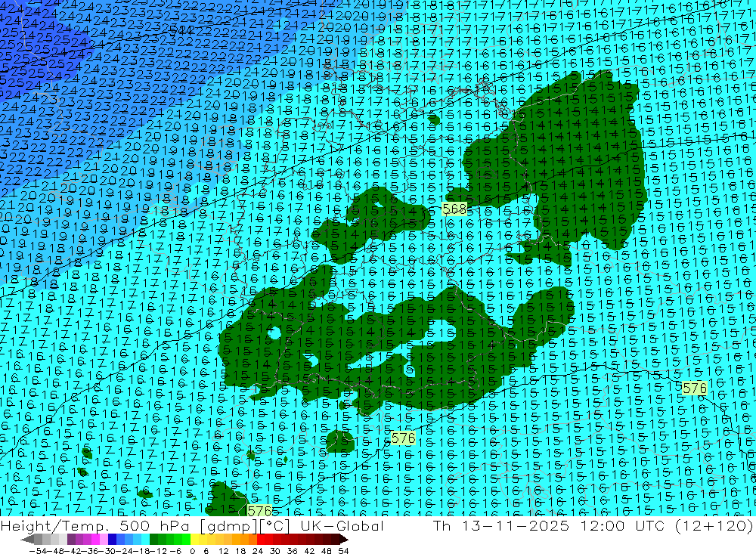Click the "42" legend value
This screenshot has height=554, width=756.
tap(309, 551)
